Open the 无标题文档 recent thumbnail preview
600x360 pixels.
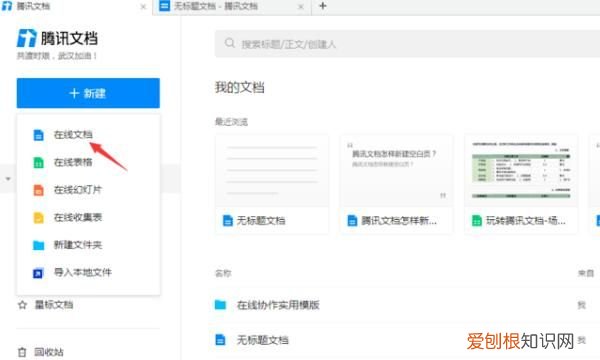(272, 171)
